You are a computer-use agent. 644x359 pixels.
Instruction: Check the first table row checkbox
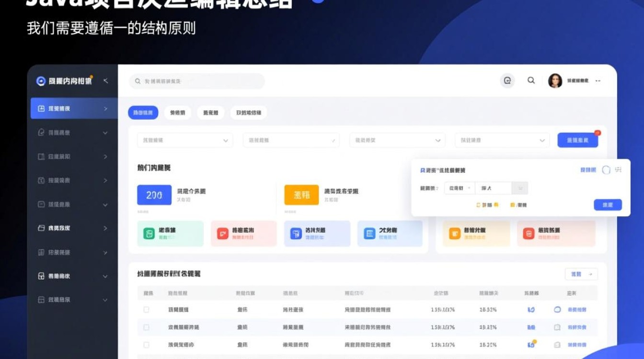[x=146, y=309]
